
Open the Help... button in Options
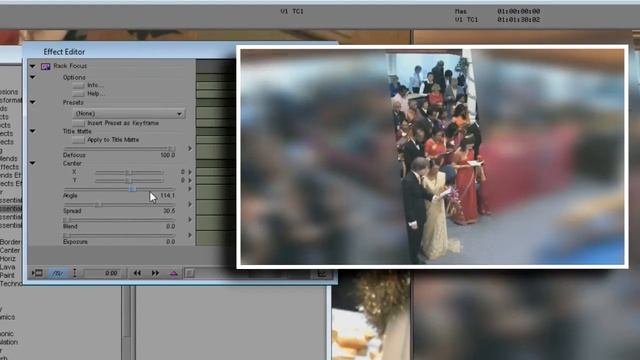[x=78, y=93]
